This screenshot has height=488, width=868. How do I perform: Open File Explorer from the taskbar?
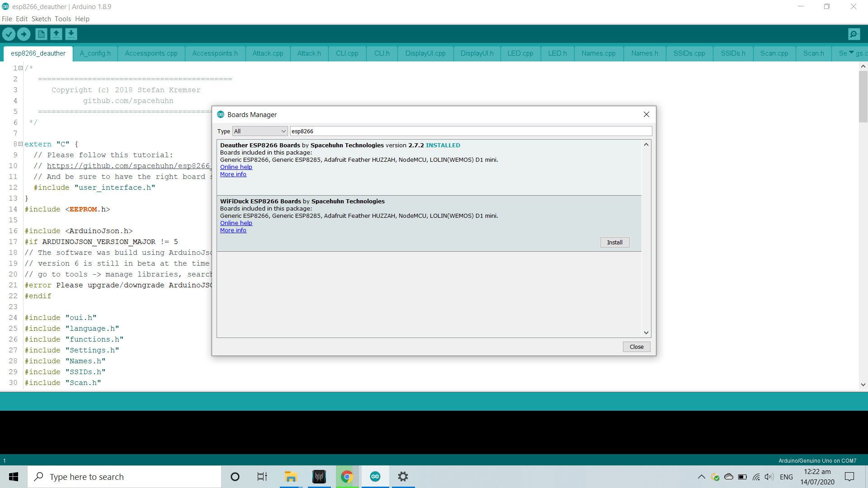(290, 477)
